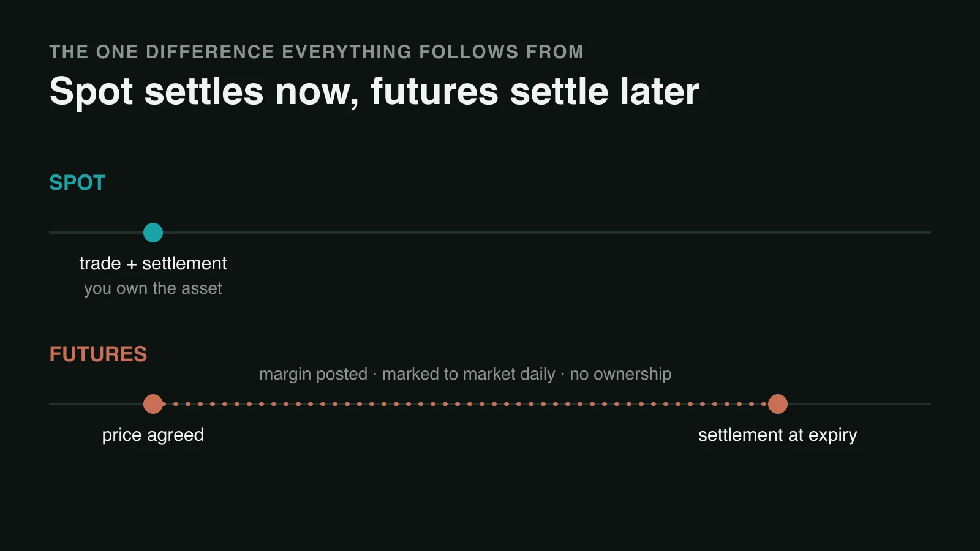Select the 'you own the asset' caption
Screen dimensions: 980x551
tap(153, 288)
